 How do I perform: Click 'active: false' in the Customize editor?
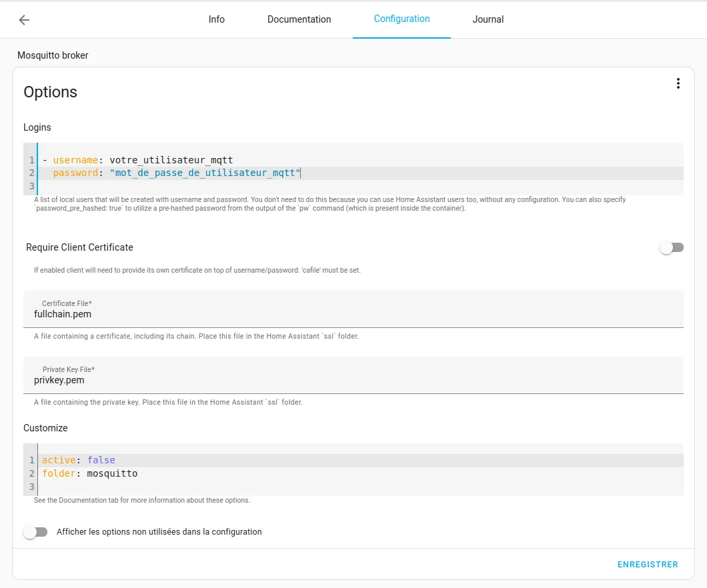point(73,459)
